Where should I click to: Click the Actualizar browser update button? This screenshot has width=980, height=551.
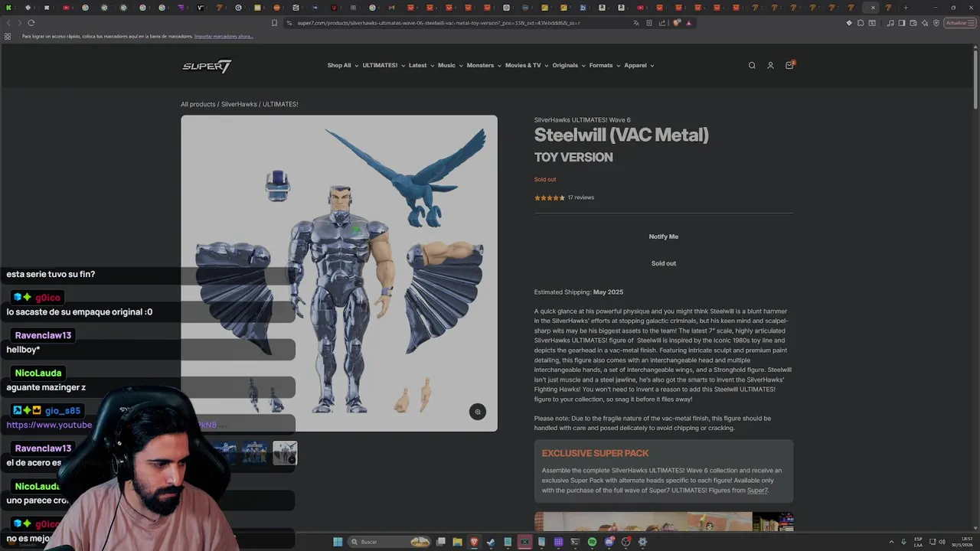click(x=959, y=23)
